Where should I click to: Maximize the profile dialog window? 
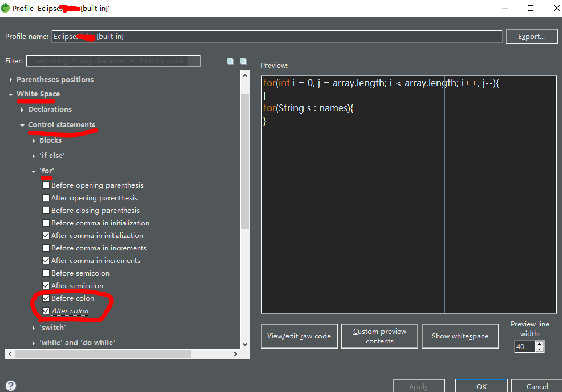[x=531, y=8]
